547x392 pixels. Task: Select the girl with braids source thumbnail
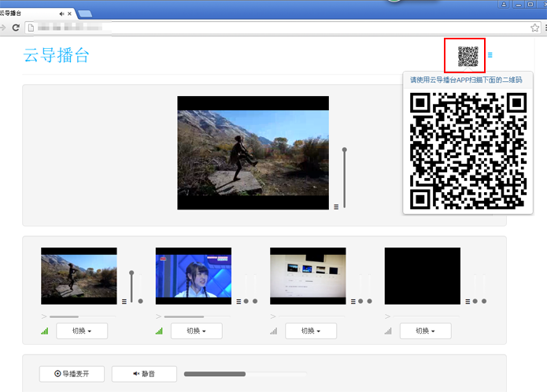(x=194, y=276)
